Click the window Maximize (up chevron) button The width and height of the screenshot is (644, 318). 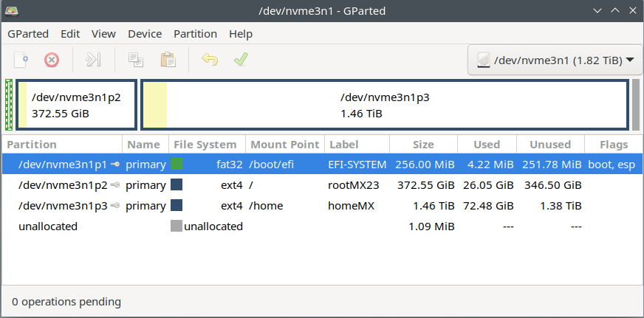(x=615, y=10)
